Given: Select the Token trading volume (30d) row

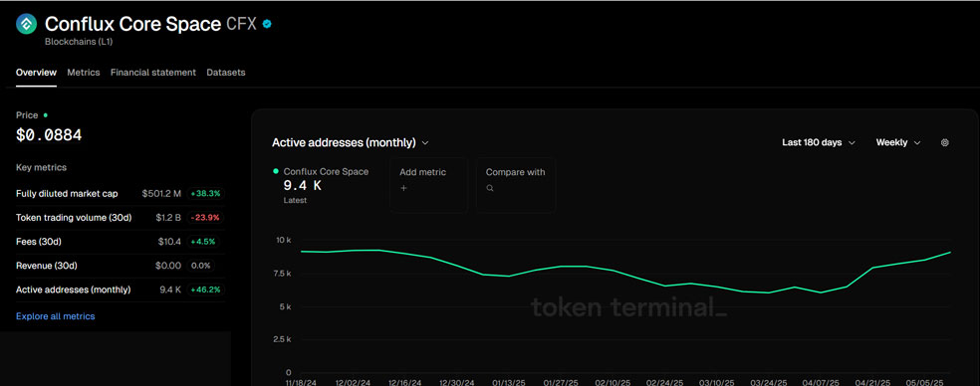Looking at the screenshot, I should [x=120, y=217].
